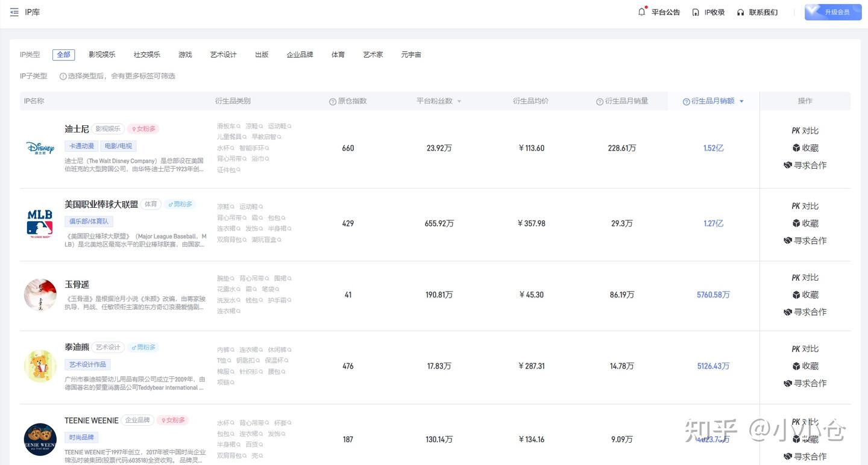Click the 衍生品月销额 help icon
The height and width of the screenshot is (465, 868).
coord(686,102)
